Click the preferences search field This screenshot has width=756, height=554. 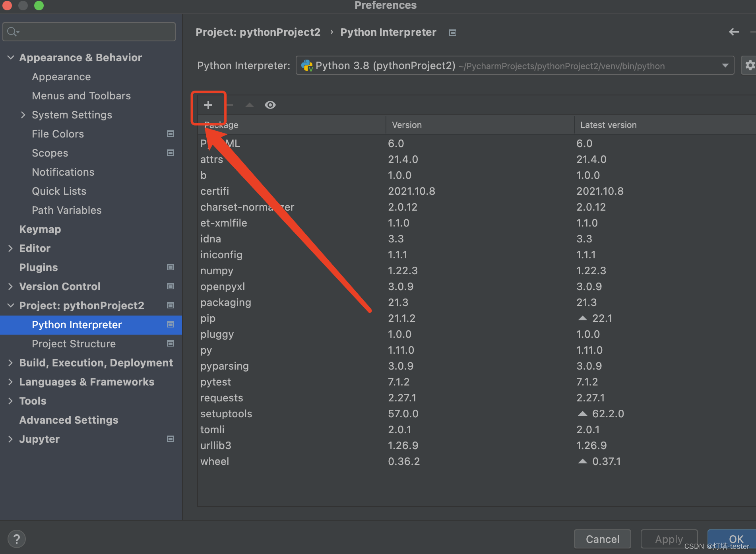89,31
